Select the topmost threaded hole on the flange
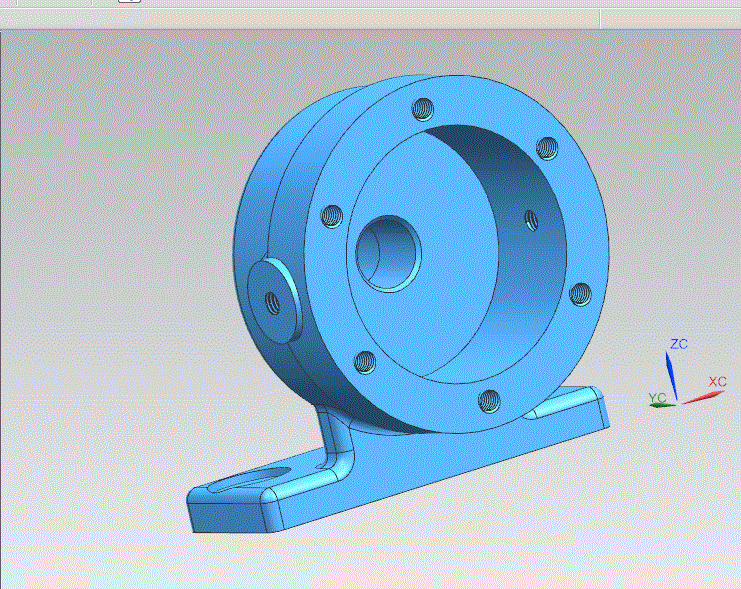 point(423,109)
